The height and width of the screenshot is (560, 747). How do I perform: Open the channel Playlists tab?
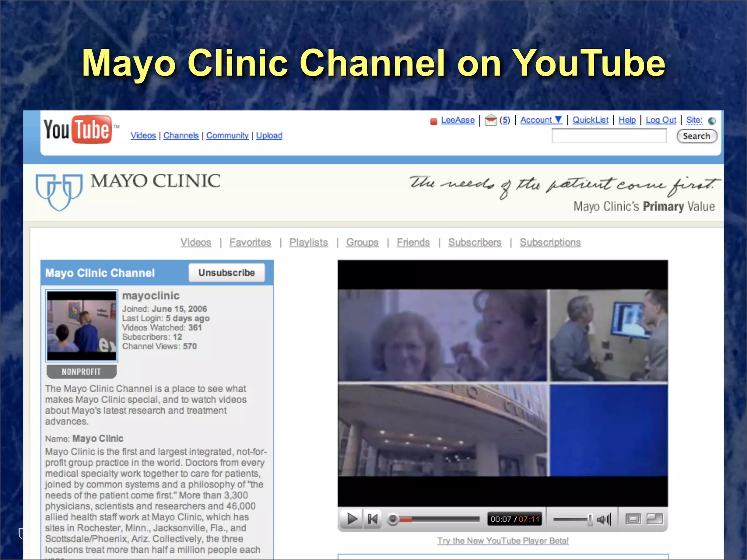tap(309, 242)
